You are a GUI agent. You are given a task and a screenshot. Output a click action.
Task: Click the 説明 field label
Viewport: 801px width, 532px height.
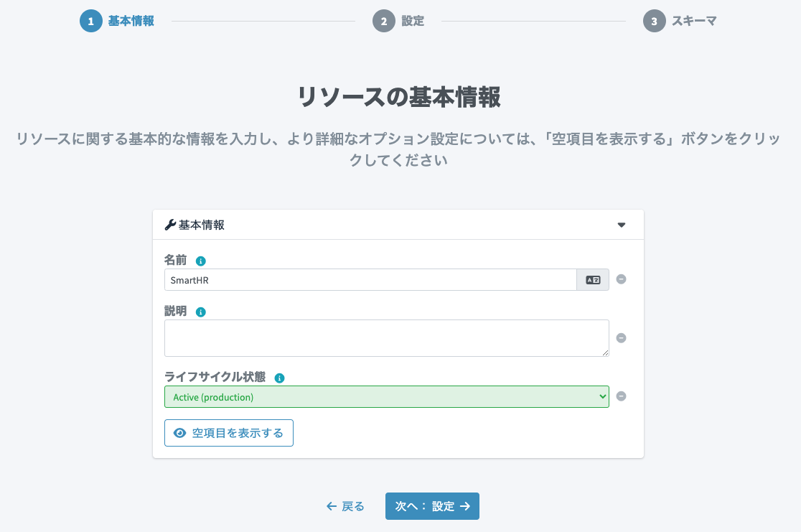[x=175, y=311]
